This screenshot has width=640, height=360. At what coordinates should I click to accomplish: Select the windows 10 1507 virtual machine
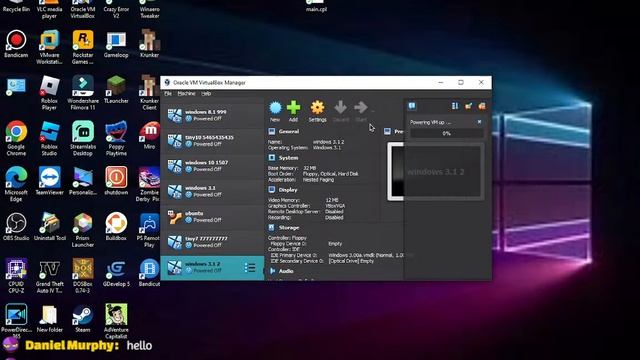point(212,166)
